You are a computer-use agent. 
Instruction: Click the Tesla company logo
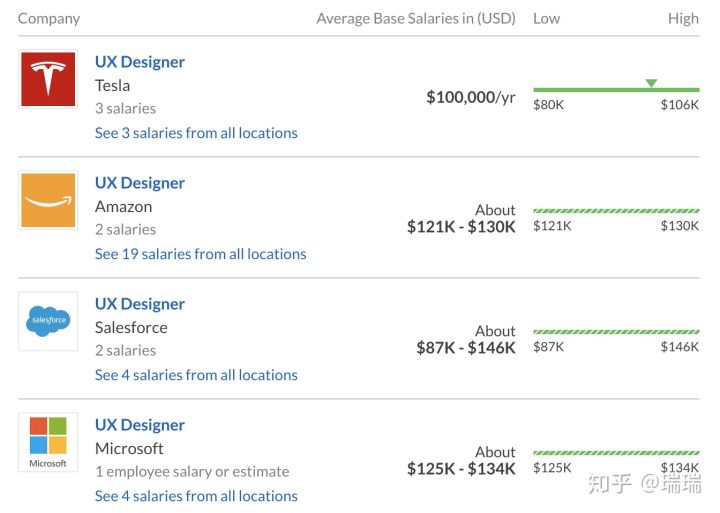pos(48,79)
